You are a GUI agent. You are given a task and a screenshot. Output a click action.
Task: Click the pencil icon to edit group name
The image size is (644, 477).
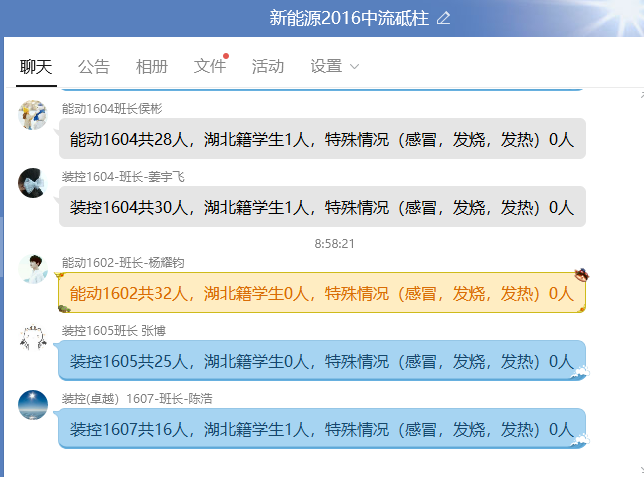(x=444, y=18)
